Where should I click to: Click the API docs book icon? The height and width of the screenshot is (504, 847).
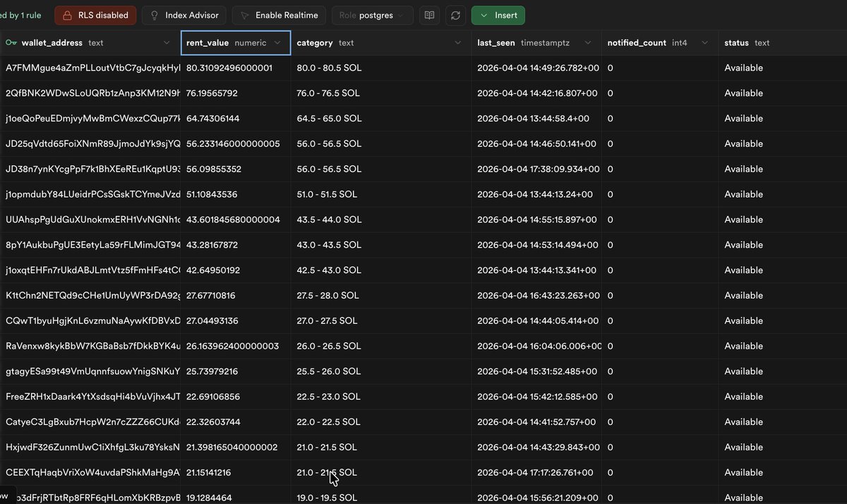coord(428,15)
